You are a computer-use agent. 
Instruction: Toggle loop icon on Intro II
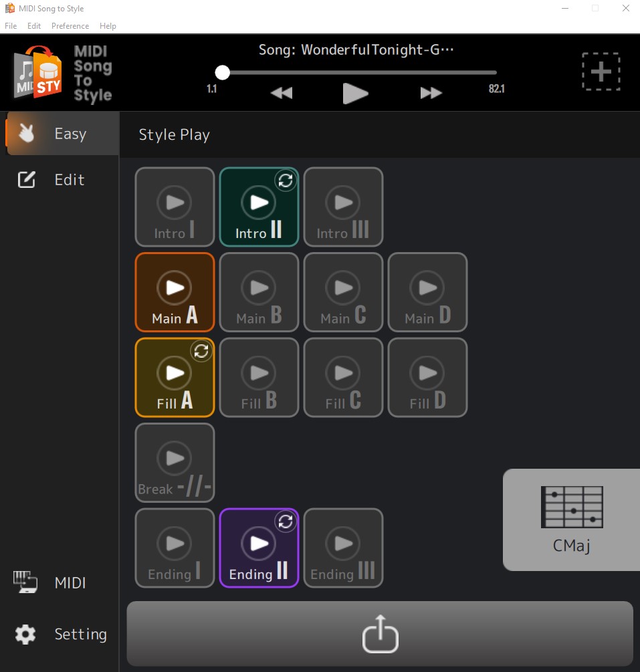[286, 181]
